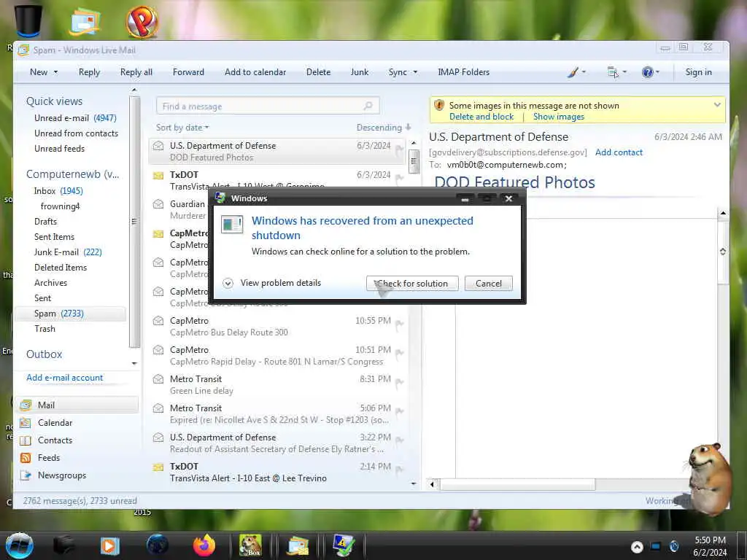Viewport: 747px width, 560px height.
Task: Select the Inbox folder
Action: [58, 191]
